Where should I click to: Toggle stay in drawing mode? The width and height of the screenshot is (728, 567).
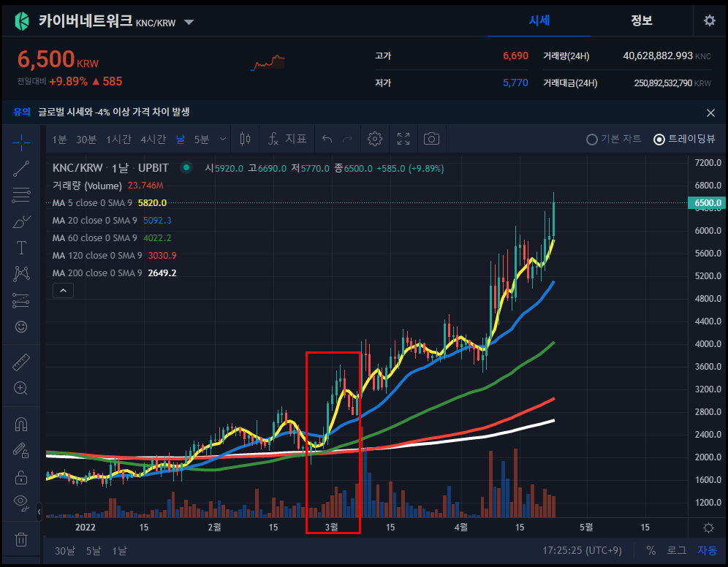[21, 451]
